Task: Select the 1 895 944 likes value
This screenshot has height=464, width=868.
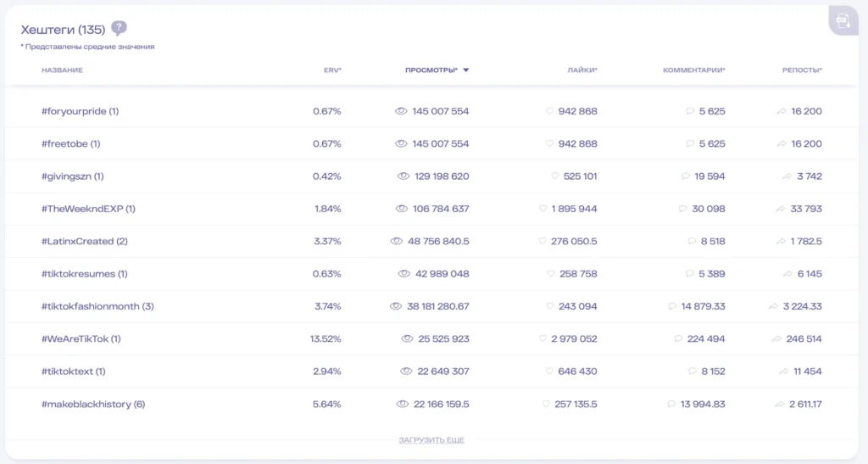Action: (x=574, y=209)
